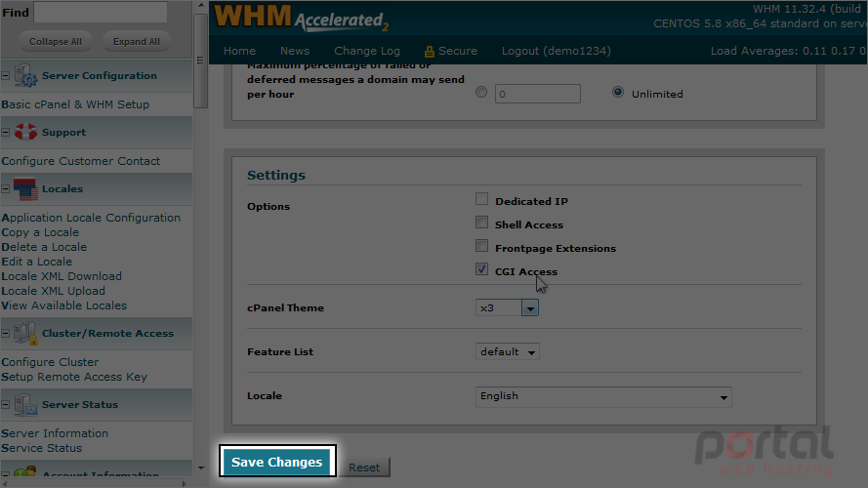This screenshot has width=868, height=488.
Task: Click the deferred messages percentage field
Action: pyautogui.click(x=538, y=94)
